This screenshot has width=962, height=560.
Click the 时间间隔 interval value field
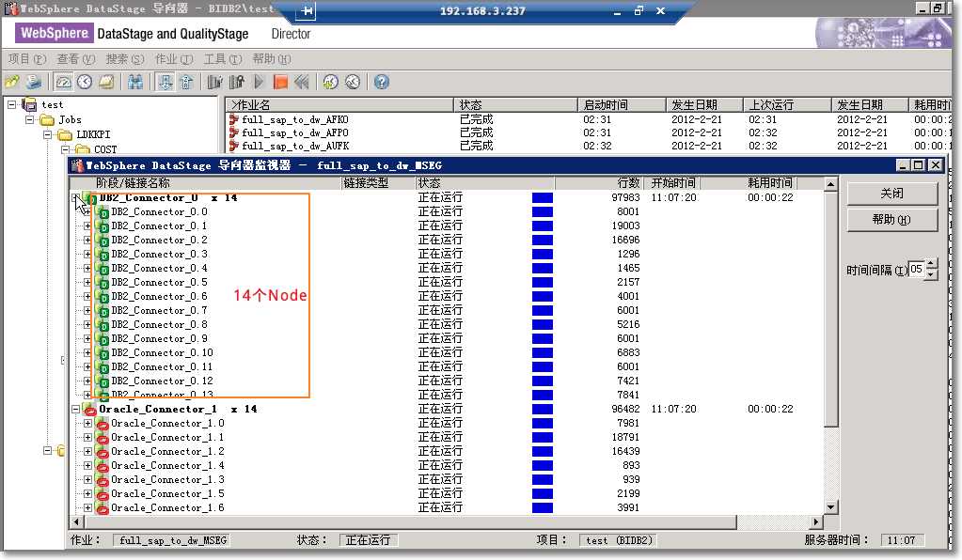point(917,269)
